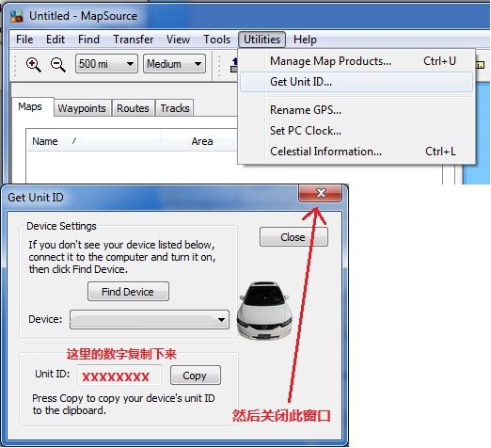Click the Close button in Get Unit ID
This screenshot has width=491, height=448.
coord(293,237)
